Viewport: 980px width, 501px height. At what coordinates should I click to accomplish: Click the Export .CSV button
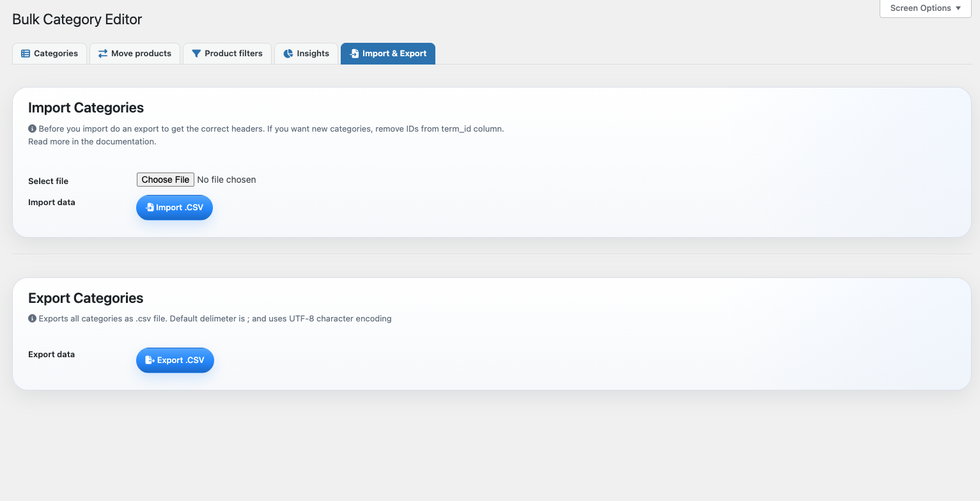(175, 360)
